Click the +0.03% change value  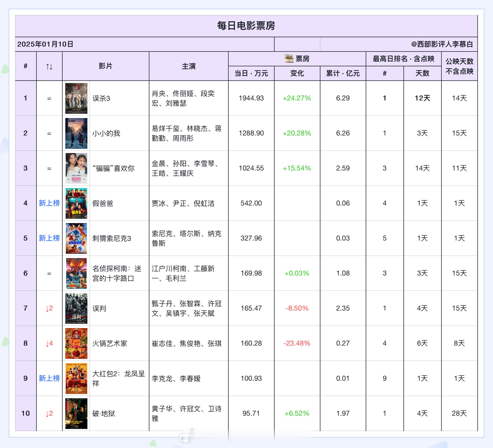297,273
